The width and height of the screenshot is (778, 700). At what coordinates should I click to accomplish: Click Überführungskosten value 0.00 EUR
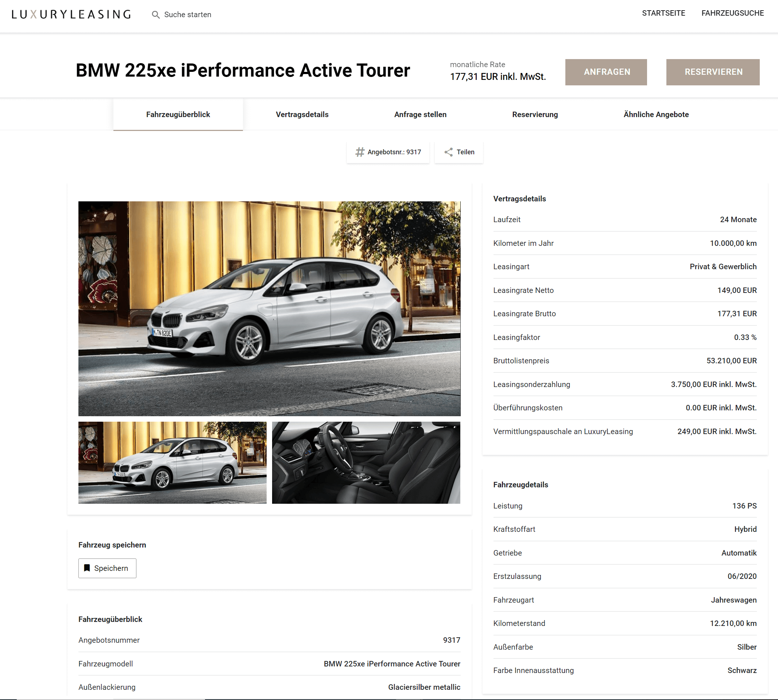(721, 408)
